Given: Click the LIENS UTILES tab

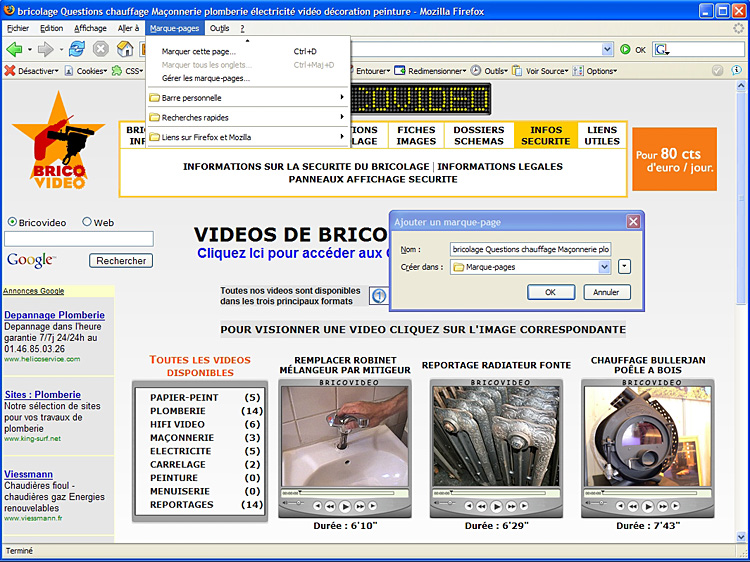Looking at the screenshot, I should click(602, 135).
